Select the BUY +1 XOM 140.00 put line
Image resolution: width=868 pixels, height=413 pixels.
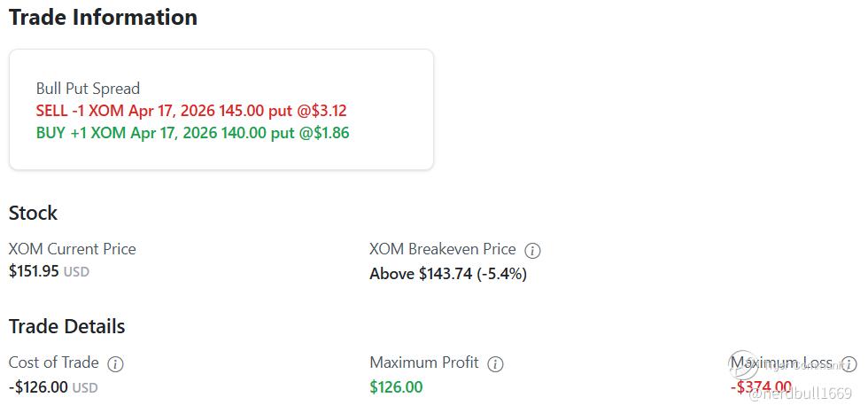[x=193, y=133]
